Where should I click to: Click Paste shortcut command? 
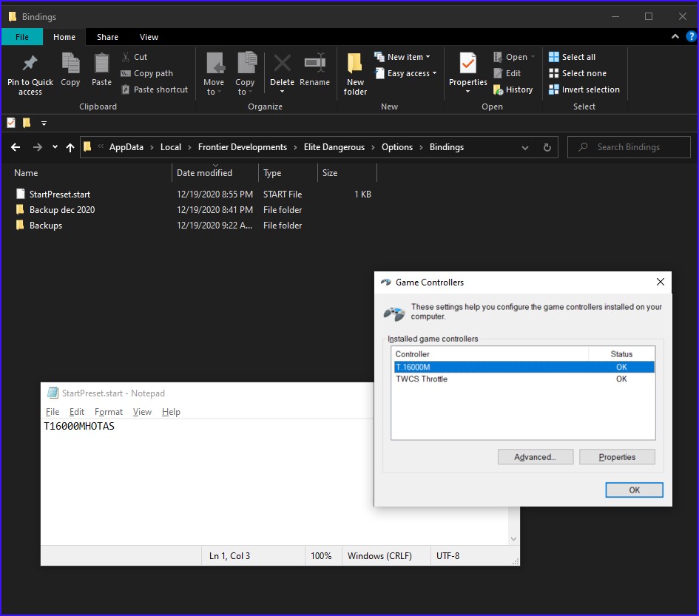[x=155, y=89]
